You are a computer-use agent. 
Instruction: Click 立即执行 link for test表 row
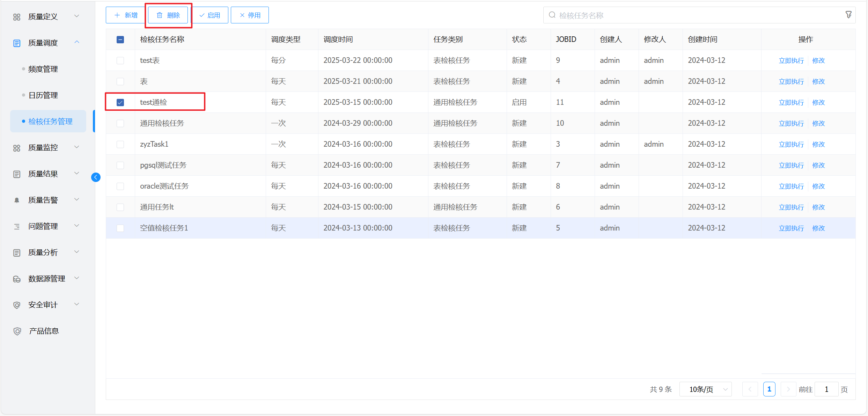791,60
